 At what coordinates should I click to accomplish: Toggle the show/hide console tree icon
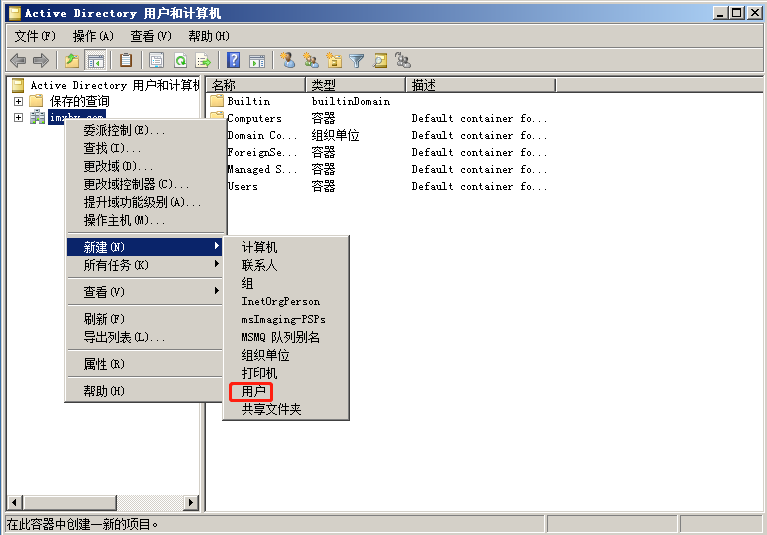click(95, 61)
